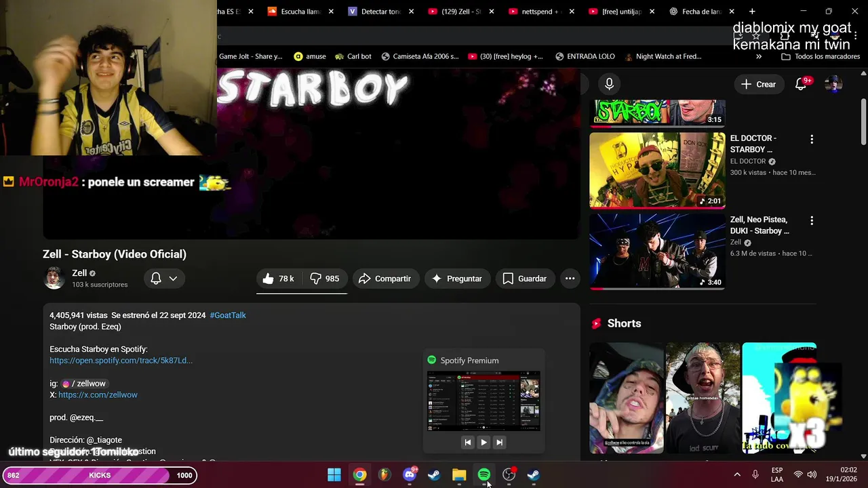Open Zell channel avatar
The width and height of the screenshot is (868, 488).
coord(54,278)
